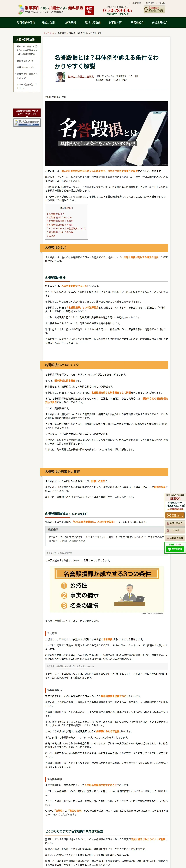The width and height of the screenshot is (186, 868).
Task: Click 名誉毀損罪が成立する3つの条件 infographic
Action: tap(107, 591)
